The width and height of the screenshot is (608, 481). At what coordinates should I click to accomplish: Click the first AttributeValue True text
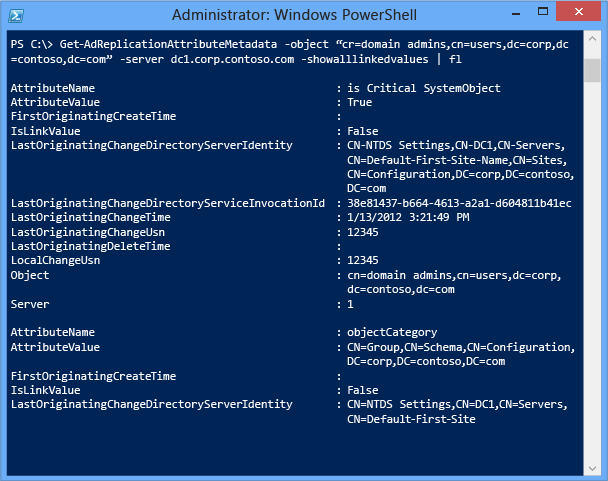click(x=361, y=102)
